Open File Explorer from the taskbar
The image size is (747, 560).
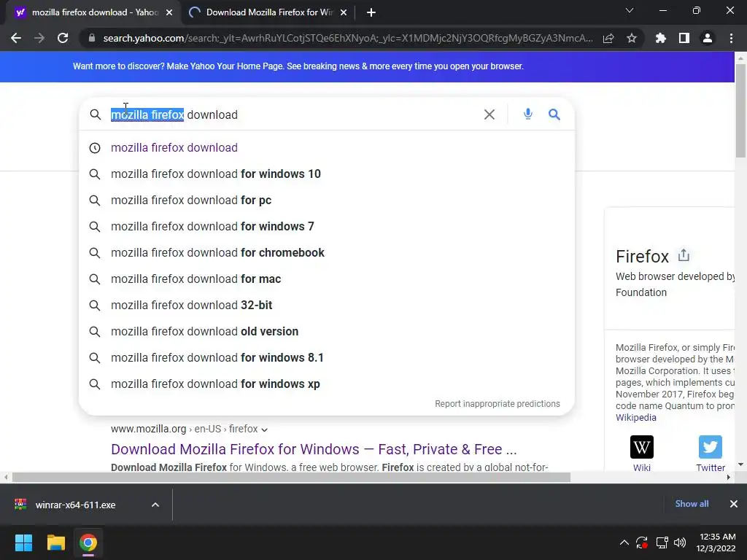click(x=55, y=542)
